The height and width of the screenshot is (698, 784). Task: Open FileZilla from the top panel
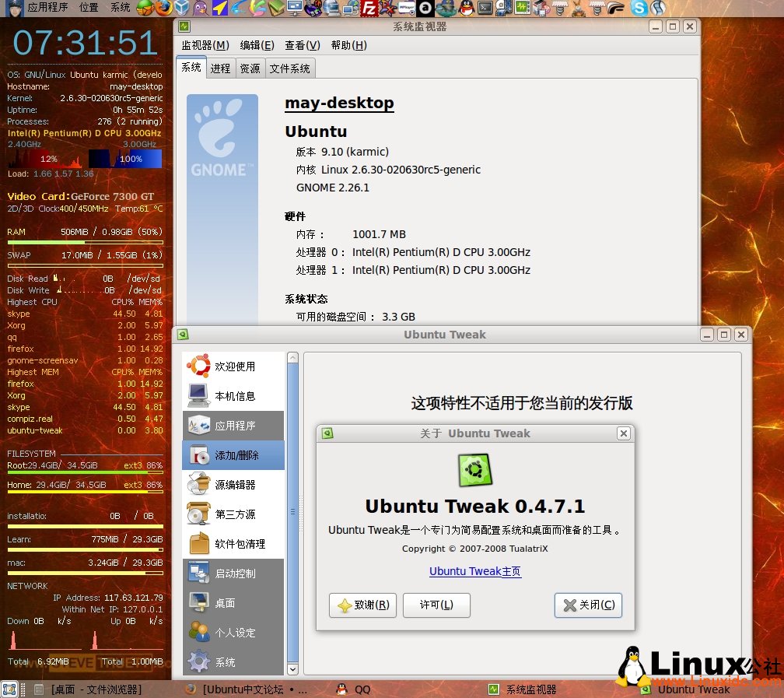(x=370, y=8)
